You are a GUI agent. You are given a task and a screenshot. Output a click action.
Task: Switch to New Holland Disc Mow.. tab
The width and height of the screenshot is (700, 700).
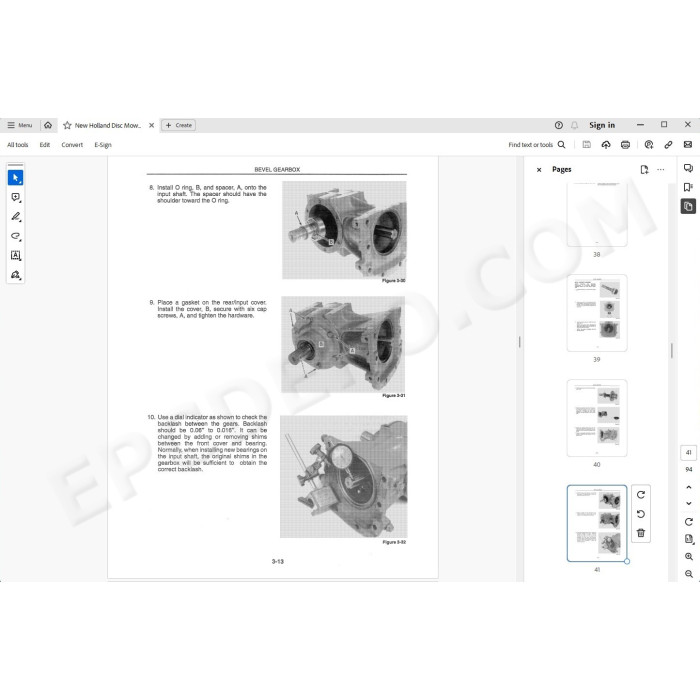tap(108, 125)
